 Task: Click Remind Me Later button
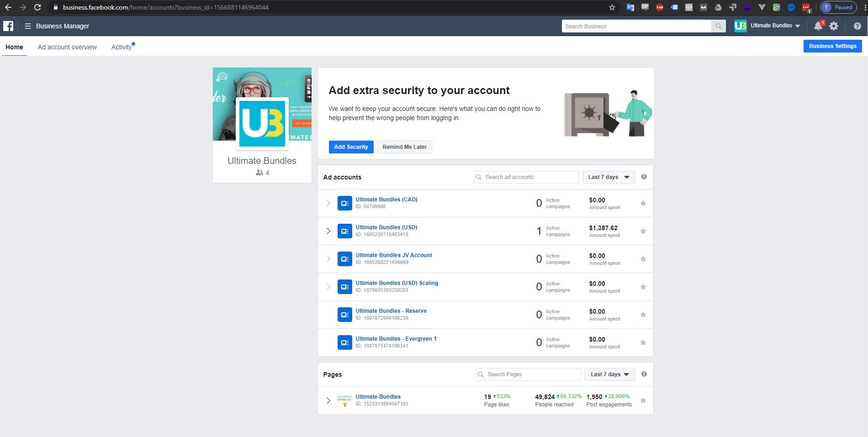pyautogui.click(x=404, y=147)
